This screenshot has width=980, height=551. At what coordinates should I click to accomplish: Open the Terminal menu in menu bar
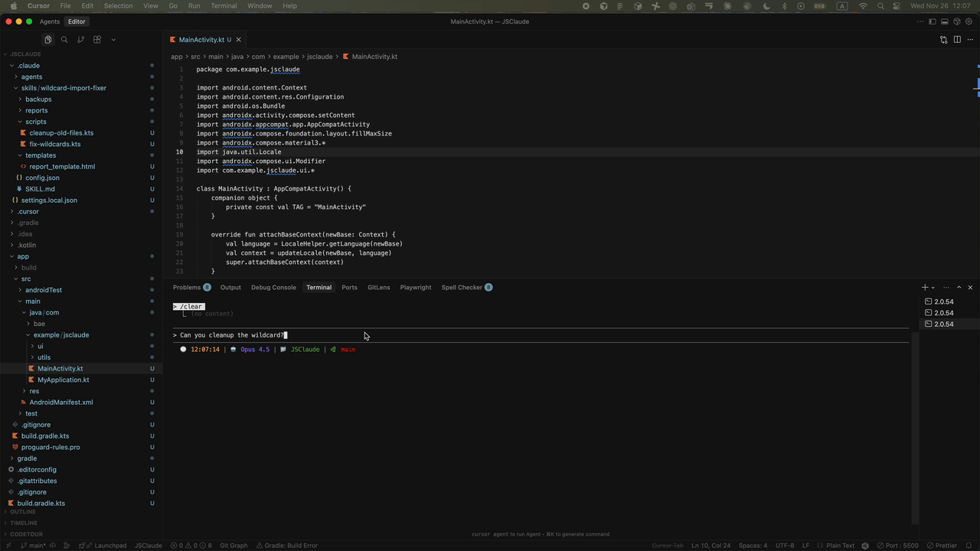coord(224,5)
